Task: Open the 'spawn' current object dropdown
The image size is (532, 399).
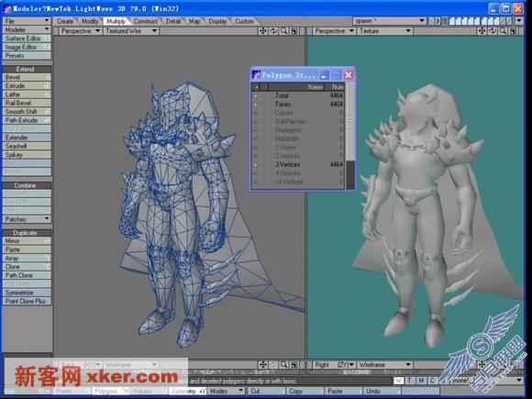Action: [390, 21]
